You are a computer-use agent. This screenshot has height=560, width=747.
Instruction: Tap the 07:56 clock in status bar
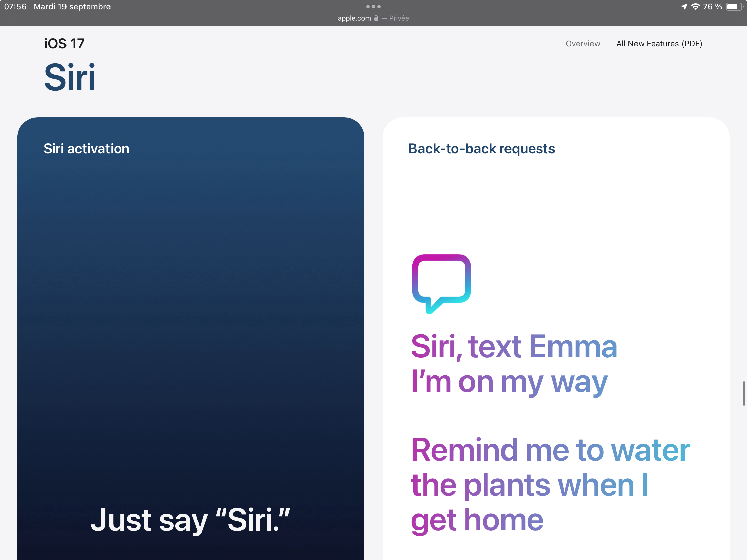tap(15, 7)
